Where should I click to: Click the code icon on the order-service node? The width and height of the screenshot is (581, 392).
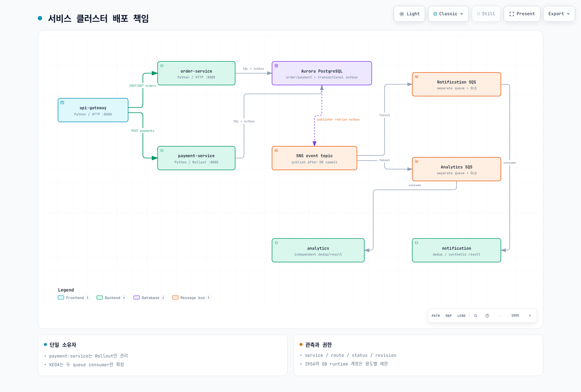(162, 66)
